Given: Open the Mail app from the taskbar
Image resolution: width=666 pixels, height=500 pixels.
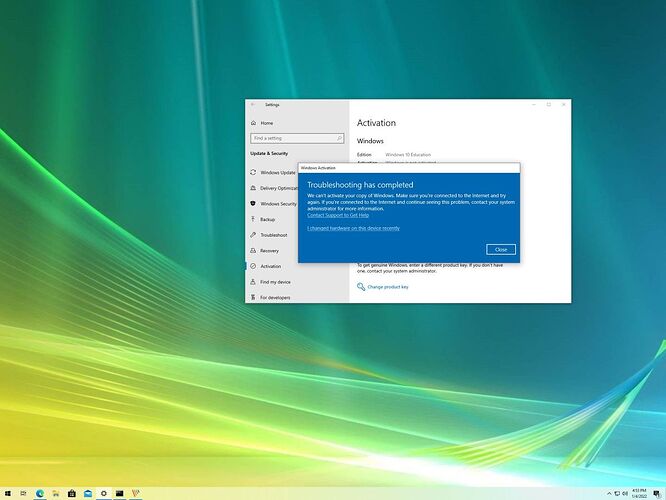Looking at the screenshot, I should [88, 493].
